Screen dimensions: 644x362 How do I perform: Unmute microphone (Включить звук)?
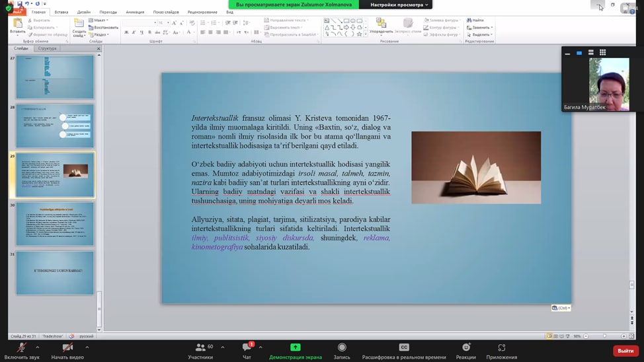coord(22,351)
